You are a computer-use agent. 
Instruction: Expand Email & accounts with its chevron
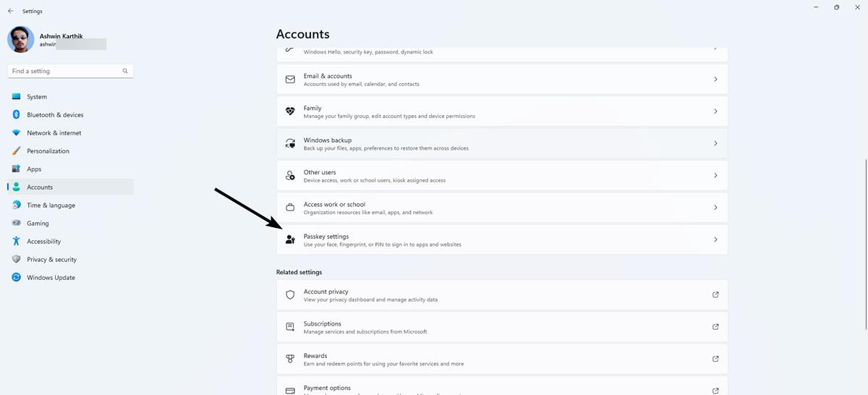tap(715, 79)
